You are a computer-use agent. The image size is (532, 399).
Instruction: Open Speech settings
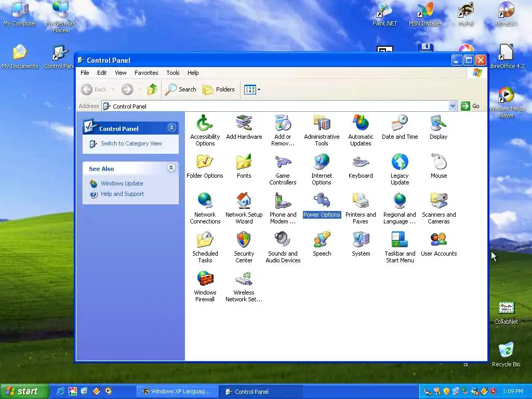(322, 244)
